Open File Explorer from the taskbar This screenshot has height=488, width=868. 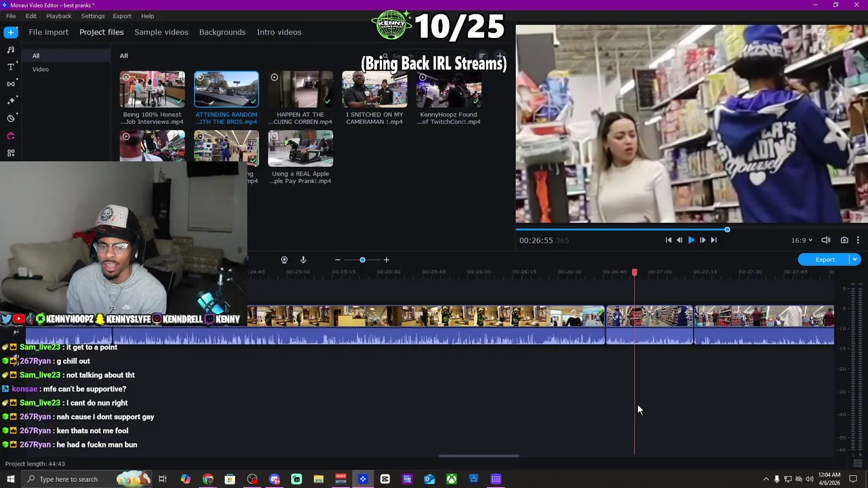click(x=319, y=479)
